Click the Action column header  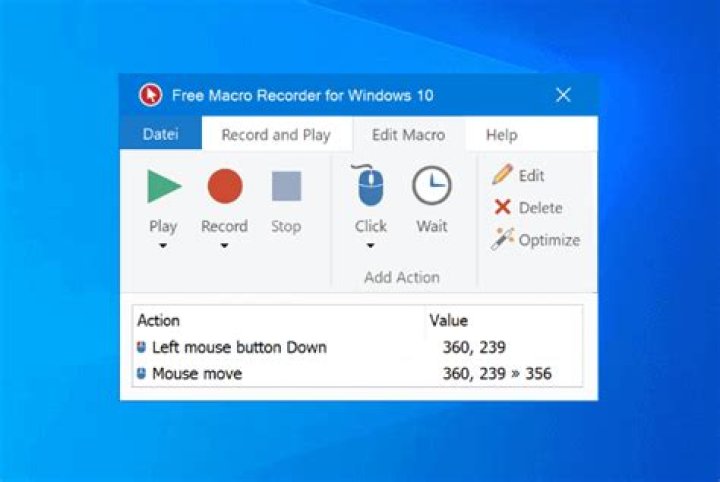pos(158,320)
